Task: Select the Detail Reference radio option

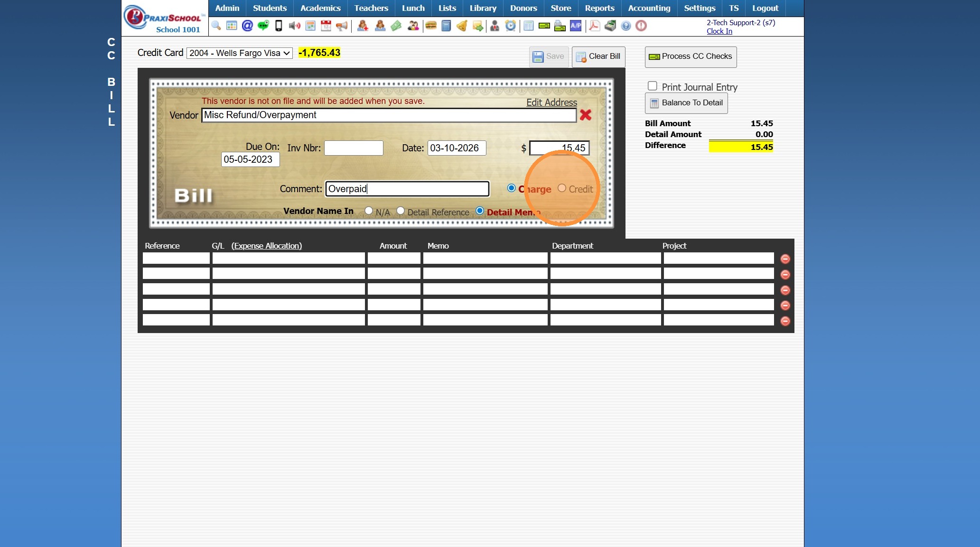Action: 401,211
